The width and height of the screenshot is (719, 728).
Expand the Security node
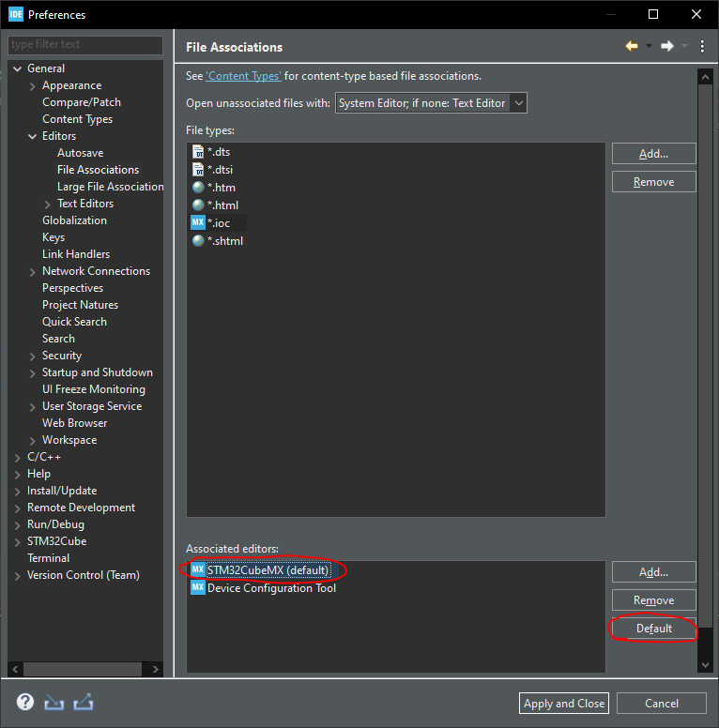(x=32, y=356)
